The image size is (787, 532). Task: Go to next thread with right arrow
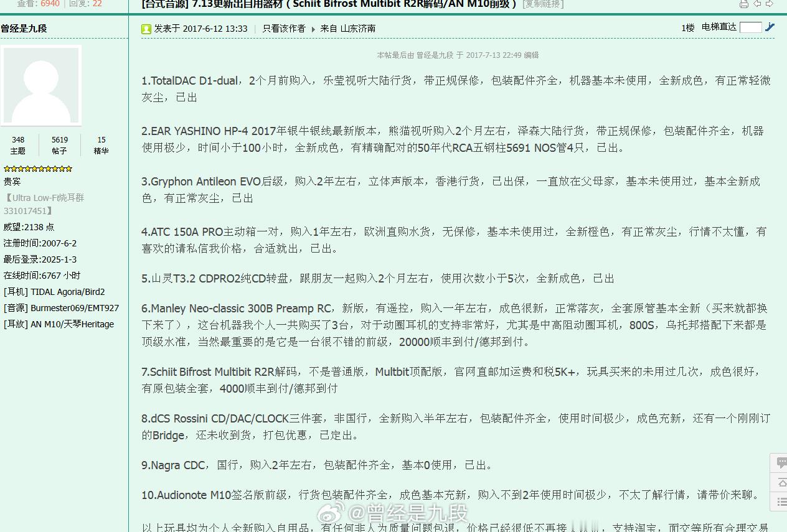(x=770, y=4)
